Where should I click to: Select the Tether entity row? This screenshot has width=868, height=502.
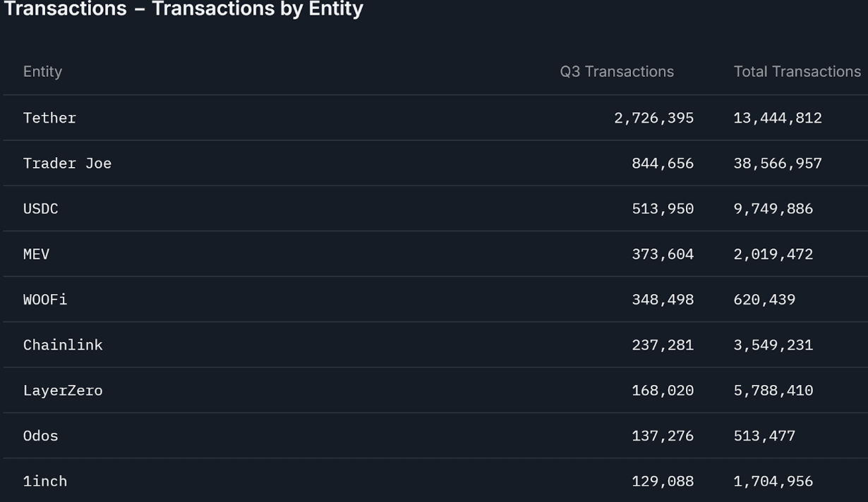pos(49,118)
